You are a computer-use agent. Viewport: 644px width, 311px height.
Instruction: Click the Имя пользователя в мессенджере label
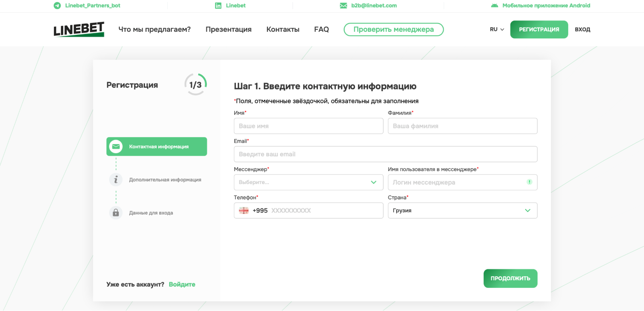[433, 169]
